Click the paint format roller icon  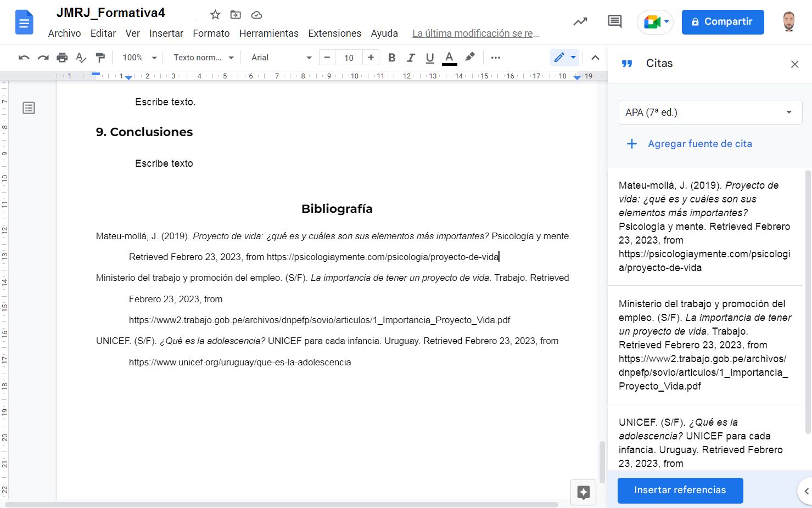click(100, 58)
